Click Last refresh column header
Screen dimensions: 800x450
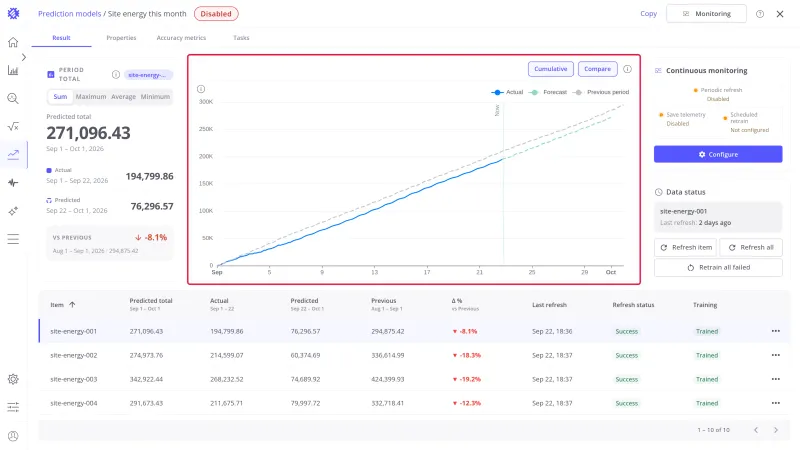[x=549, y=305]
